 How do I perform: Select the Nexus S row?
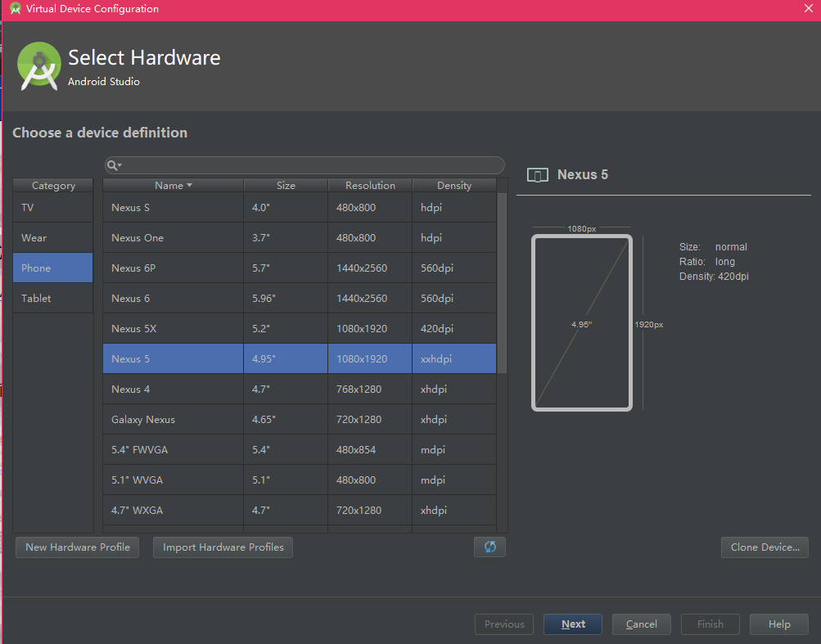pos(300,207)
